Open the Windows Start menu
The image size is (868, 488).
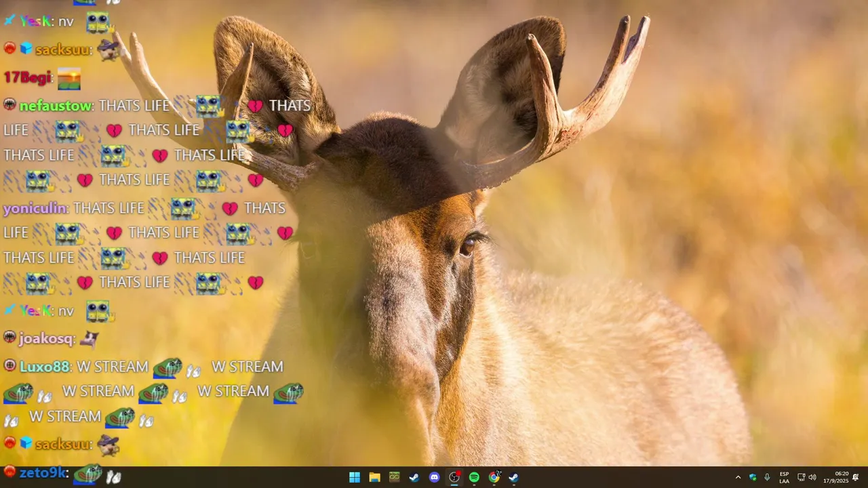pyautogui.click(x=355, y=477)
